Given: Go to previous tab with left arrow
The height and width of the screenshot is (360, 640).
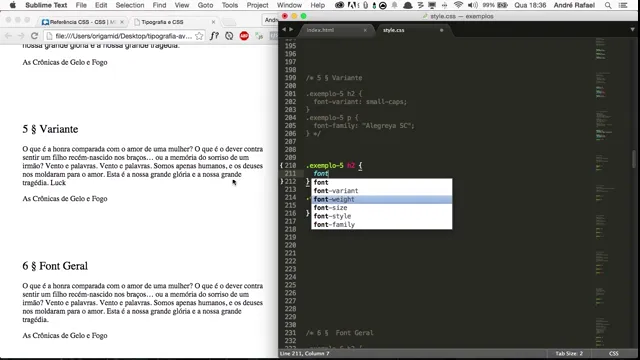Looking at the screenshot, I should point(284,29).
